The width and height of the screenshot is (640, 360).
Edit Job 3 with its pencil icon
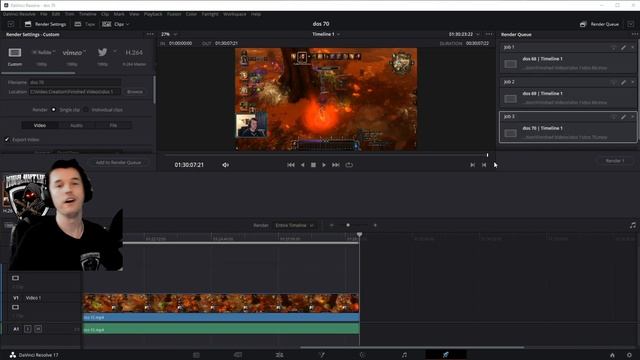(623, 117)
